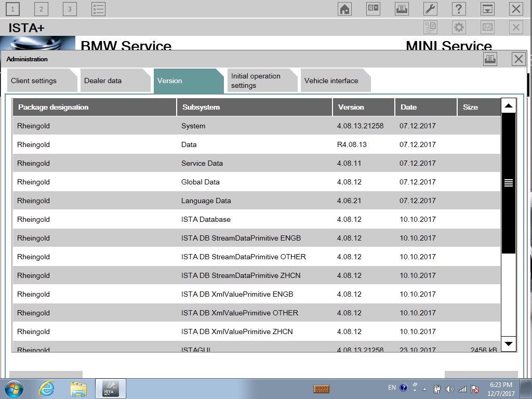The height and width of the screenshot is (399, 532).
Task: Open operation 2 in the top bar
Action: pos(41,9)
